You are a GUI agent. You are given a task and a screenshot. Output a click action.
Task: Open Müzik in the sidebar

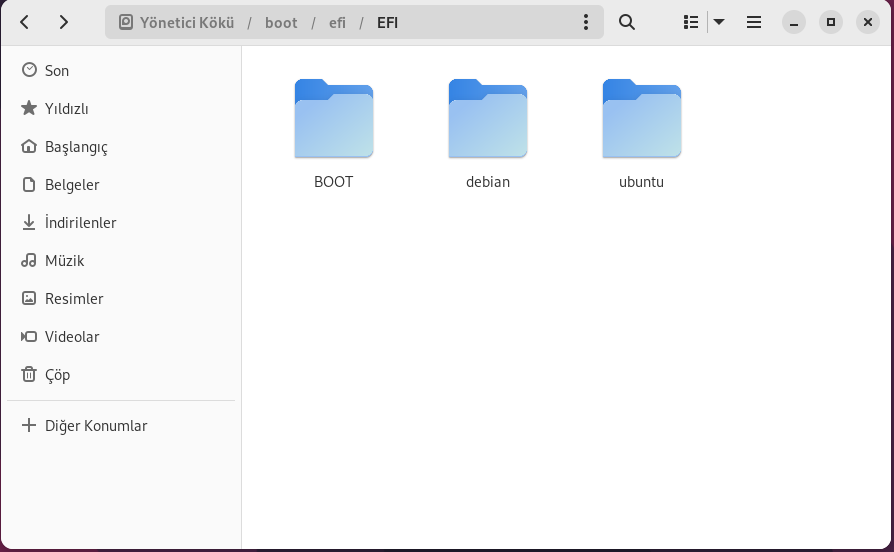point(121,261)
